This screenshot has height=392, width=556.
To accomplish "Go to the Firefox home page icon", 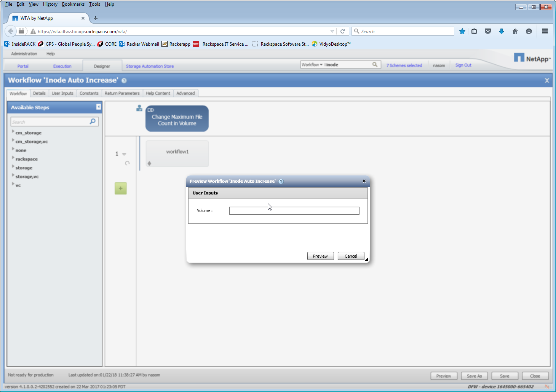I will click(x=515, y=31).
